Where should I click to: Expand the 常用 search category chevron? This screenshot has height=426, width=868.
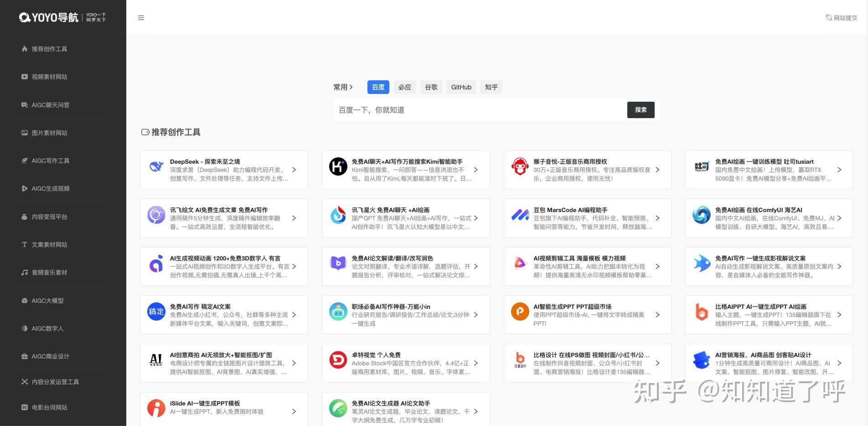click(x=351, y=87)
